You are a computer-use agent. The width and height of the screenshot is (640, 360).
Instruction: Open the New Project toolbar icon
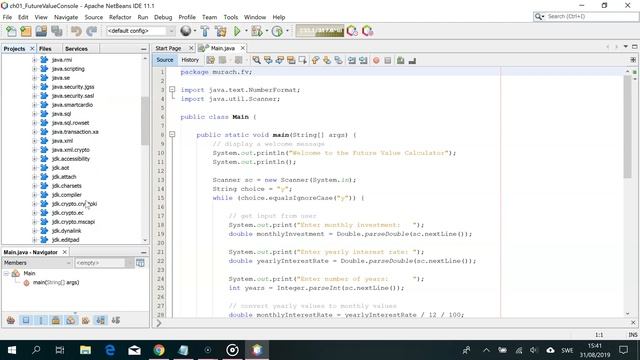click(26, 31)
